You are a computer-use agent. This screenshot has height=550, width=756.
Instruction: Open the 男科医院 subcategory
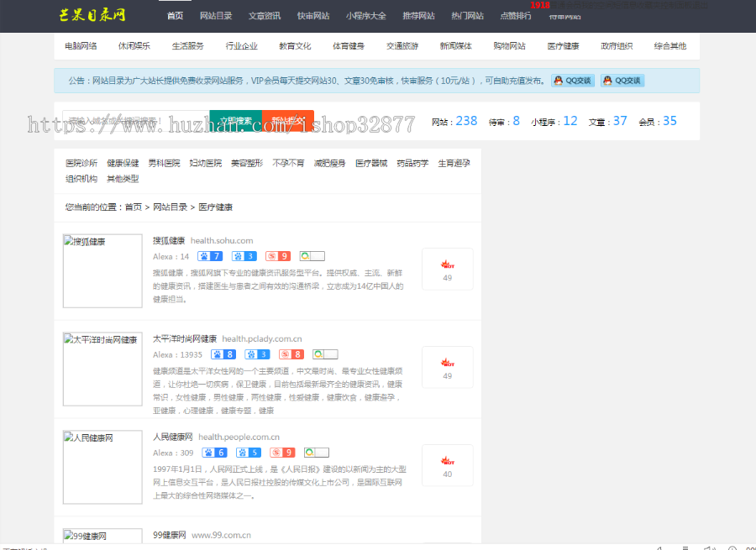[x=164, y=164]
